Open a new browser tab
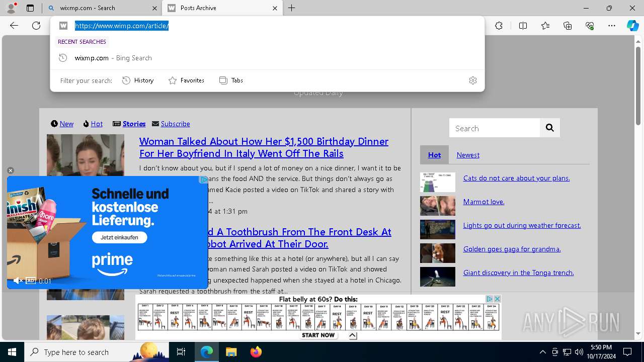This screenshot has height=362, width=644. pyautogui.click(x=292, y=8)
